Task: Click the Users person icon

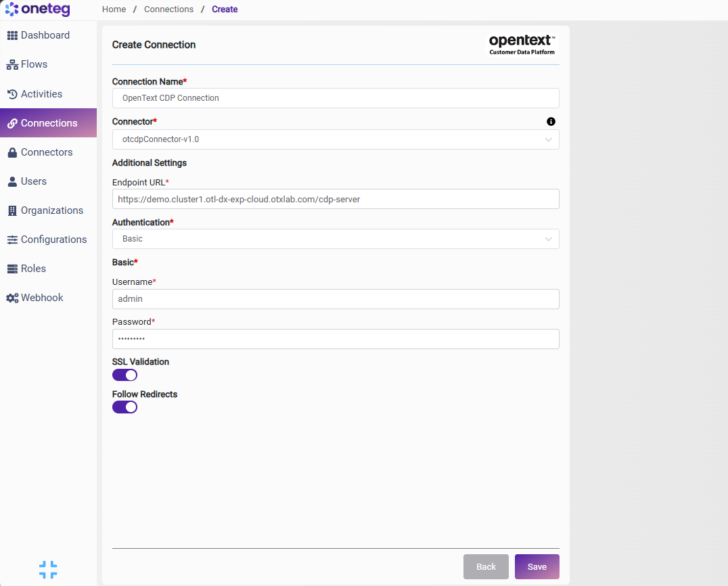Action: (x=13, y=181)
